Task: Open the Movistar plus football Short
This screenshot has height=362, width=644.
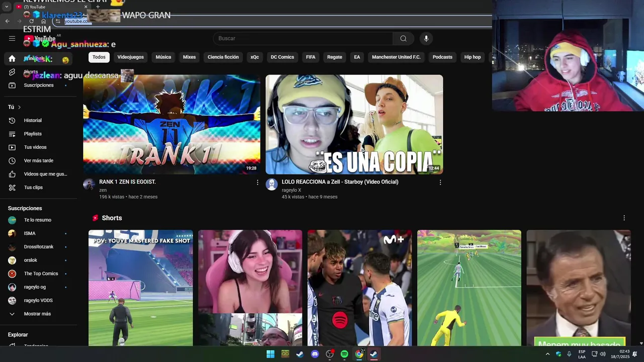Action: [360, 288]
